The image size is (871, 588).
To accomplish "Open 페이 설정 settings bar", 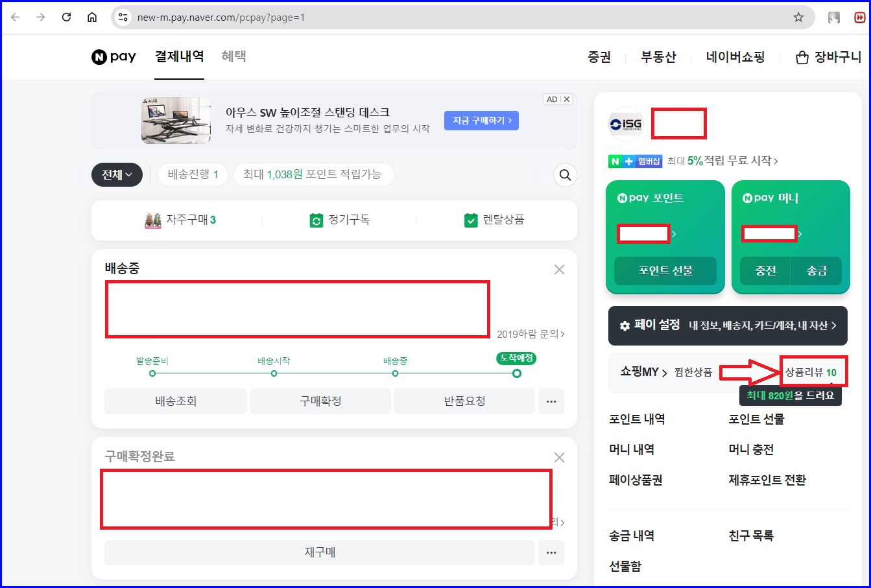I will 728,325.
